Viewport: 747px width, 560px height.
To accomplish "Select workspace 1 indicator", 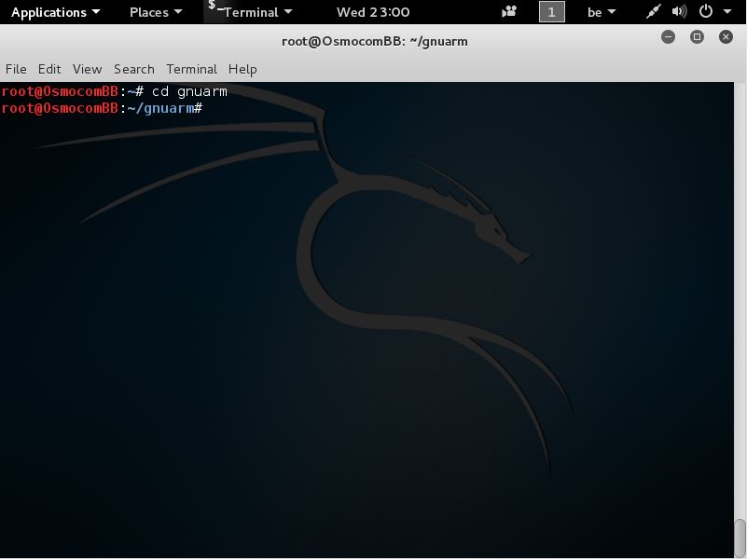I will [x=552, y=12].
